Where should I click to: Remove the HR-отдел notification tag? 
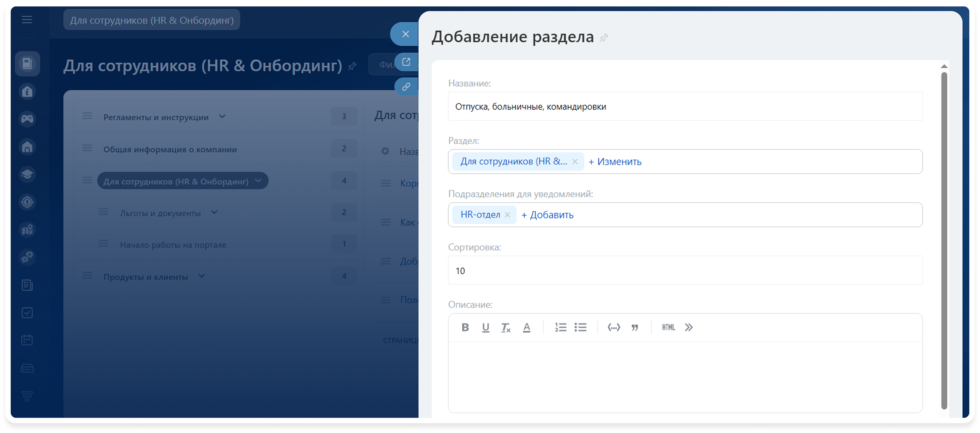(507, 214)
